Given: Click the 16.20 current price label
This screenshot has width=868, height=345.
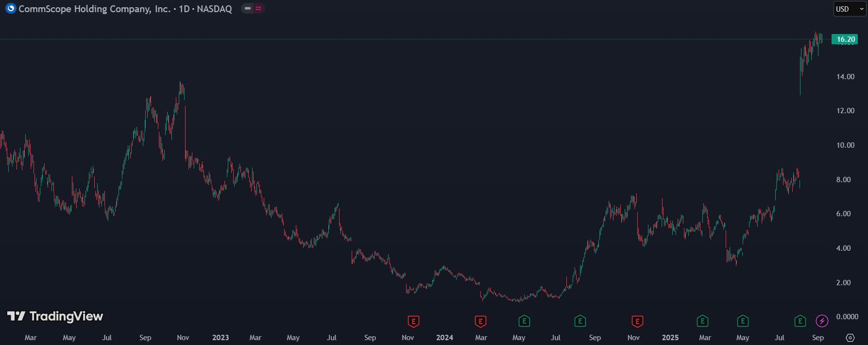Looking at the screenshot, I should (845, 39).
